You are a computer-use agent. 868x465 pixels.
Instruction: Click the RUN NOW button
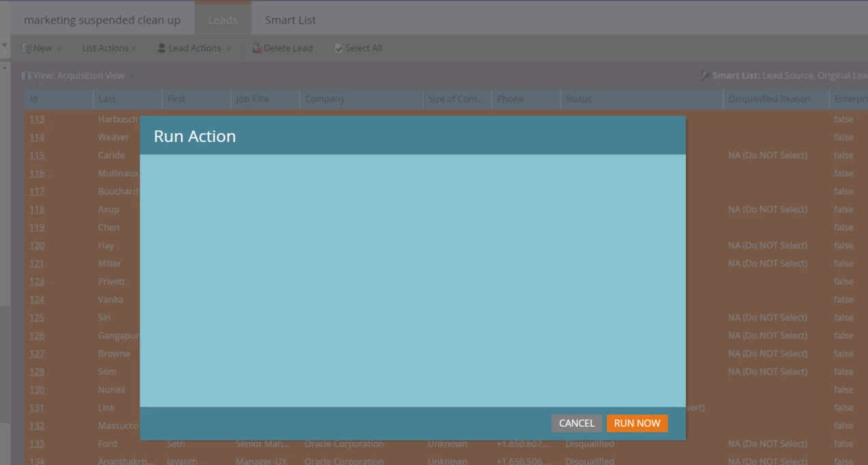pyautogui.click(x=637, y=423)
